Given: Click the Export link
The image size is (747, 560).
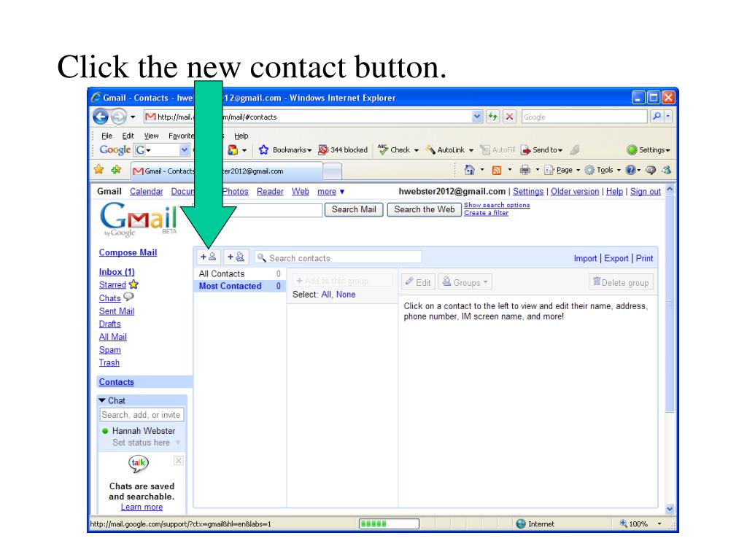Looking at the screenshot, I should 616,258.
